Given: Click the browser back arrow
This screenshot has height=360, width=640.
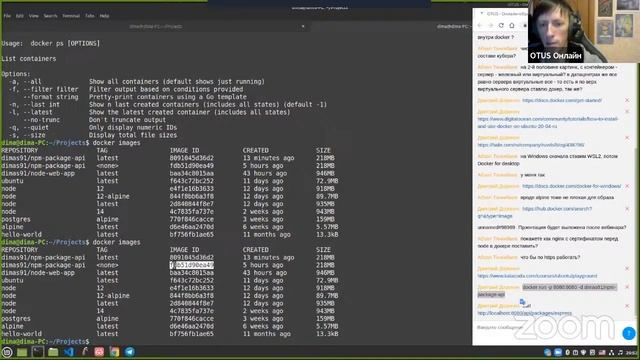Looking at the screenshot, I should [480, 25].
